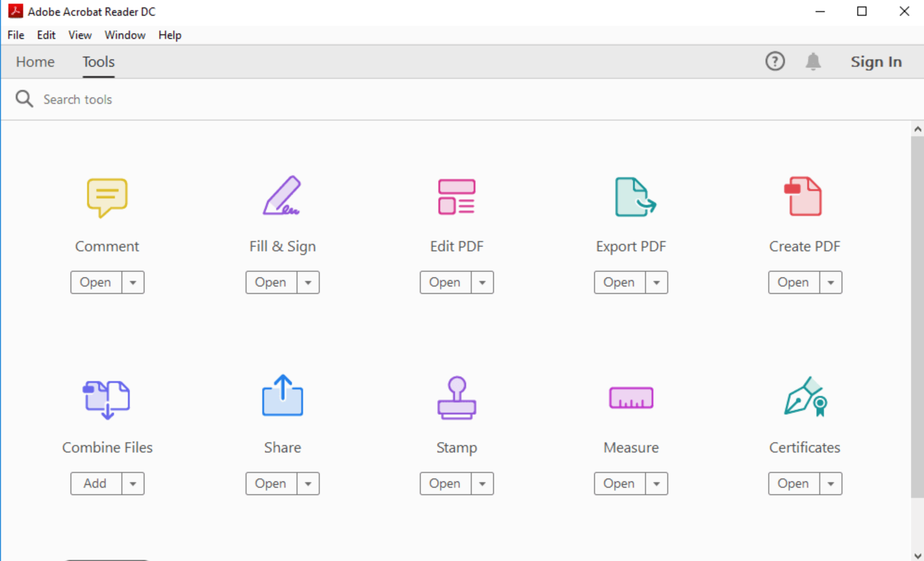Click the Edit PDF label text
The image size is (924, 561).
[456, 246]
